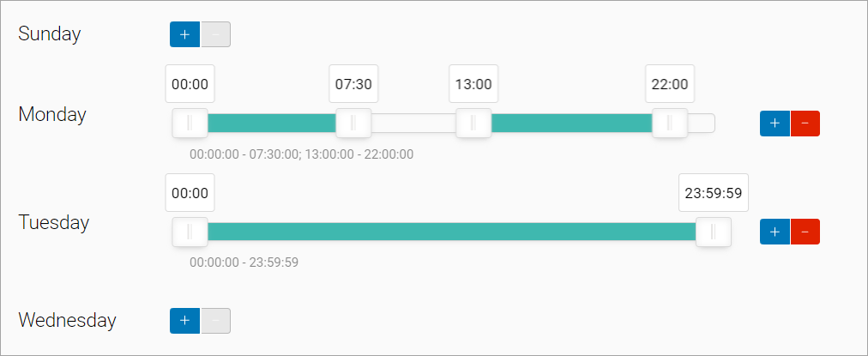Click the 13:00 tooltip above Monday's slider
This screenshot has width=868, height=356.
tap(473, 84)
